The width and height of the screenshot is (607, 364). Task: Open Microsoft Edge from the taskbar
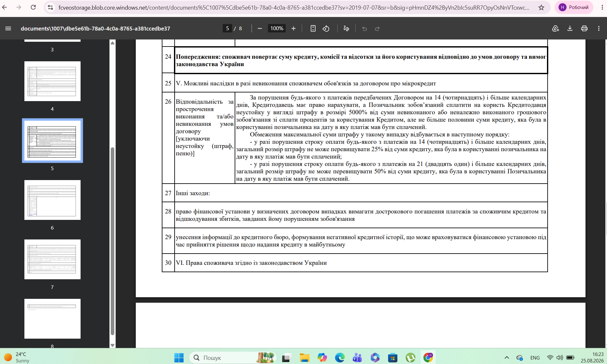pyautogui.click(x=340, y=358)
